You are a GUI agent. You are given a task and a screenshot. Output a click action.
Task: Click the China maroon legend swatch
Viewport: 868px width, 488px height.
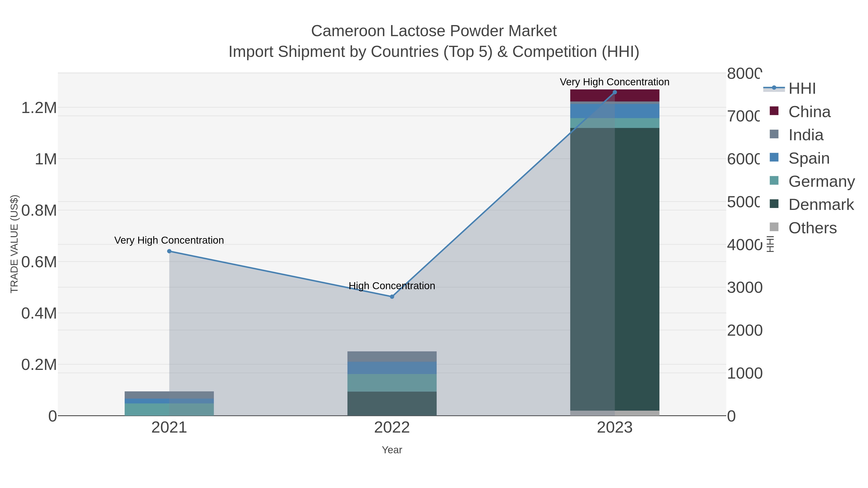point(774,111)
